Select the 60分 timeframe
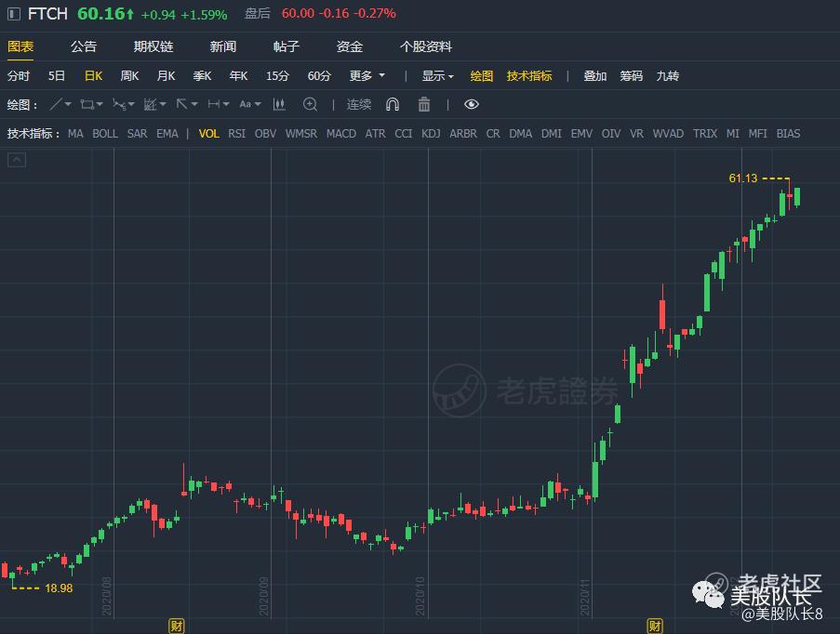Image resolution: width=840 pixels, height=634 pixels. (x=319, y=75)
